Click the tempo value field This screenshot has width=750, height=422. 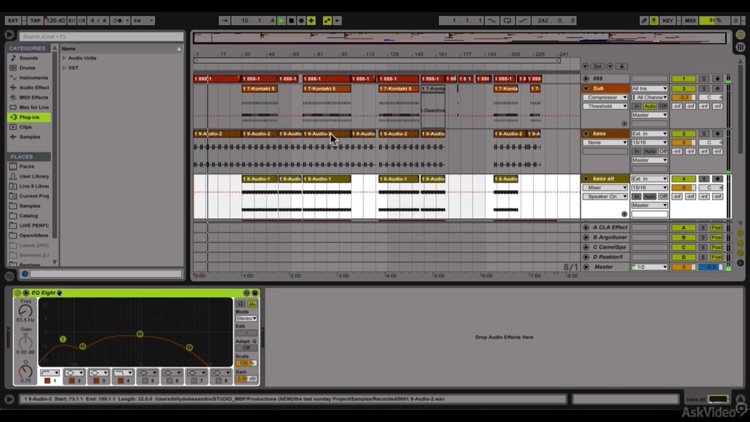pyautogui.click(x=55, y=21)
